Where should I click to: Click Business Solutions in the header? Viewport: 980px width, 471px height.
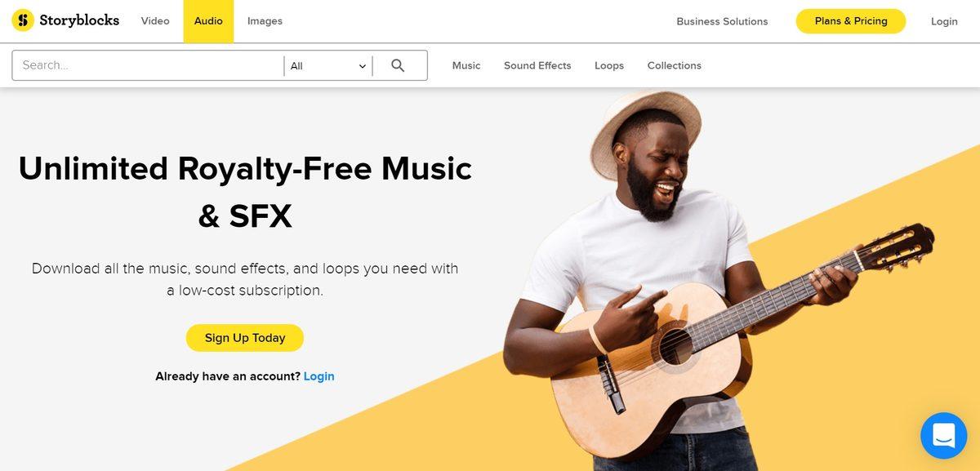(x=722, y=21)
